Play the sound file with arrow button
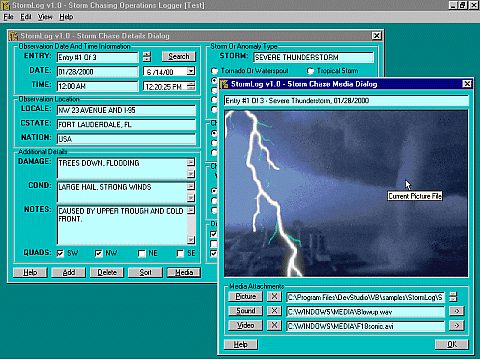This screenshot has width=480, height=360. pyautogui.click(x=456, y=311)
